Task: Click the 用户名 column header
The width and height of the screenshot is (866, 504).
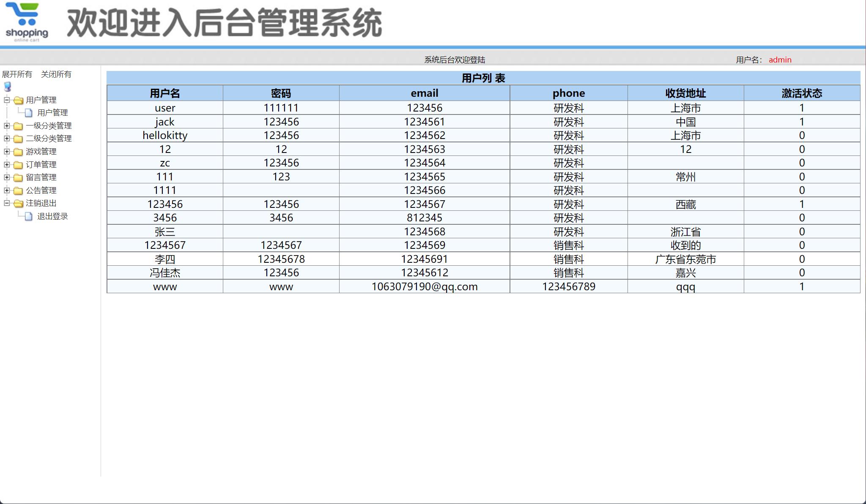Action: [164, 93]
